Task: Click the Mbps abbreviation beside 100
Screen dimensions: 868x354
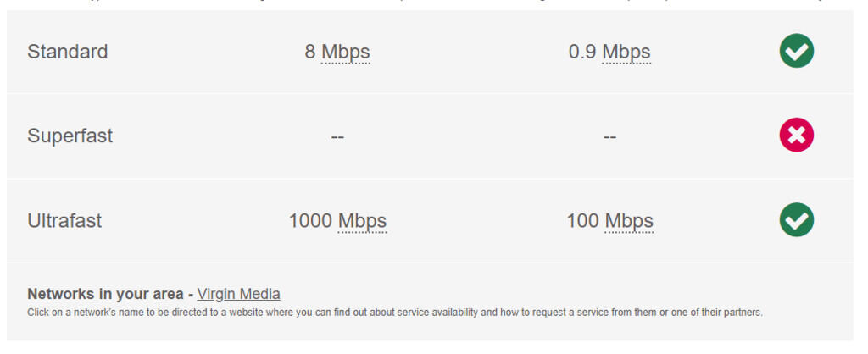Action: tap(629, 221)
